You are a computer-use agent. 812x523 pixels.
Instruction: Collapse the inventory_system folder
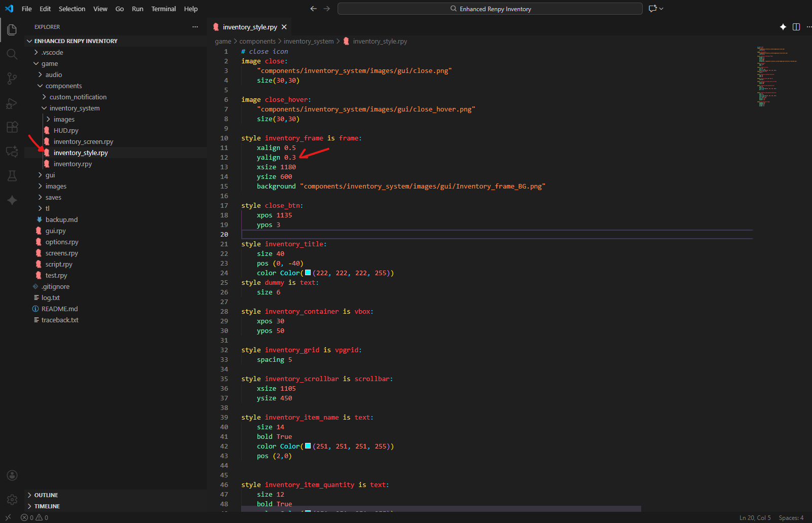tap(74, 108)
